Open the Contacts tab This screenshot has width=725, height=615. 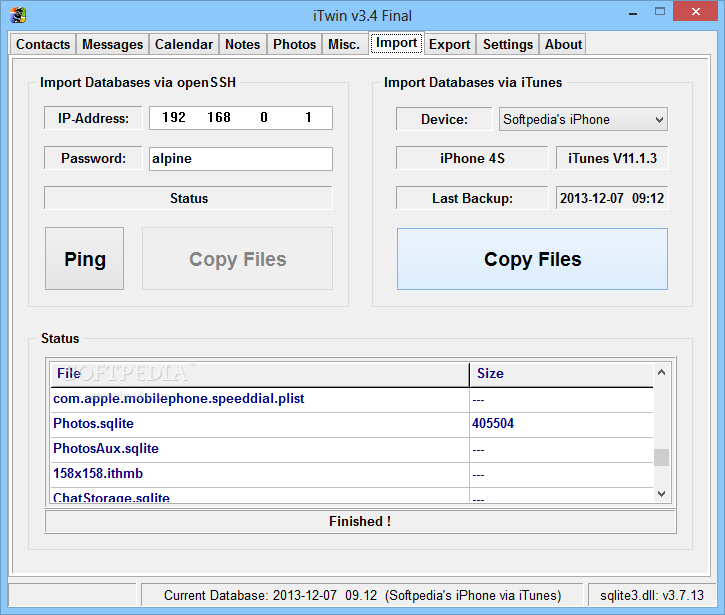(x=43, y=44)
